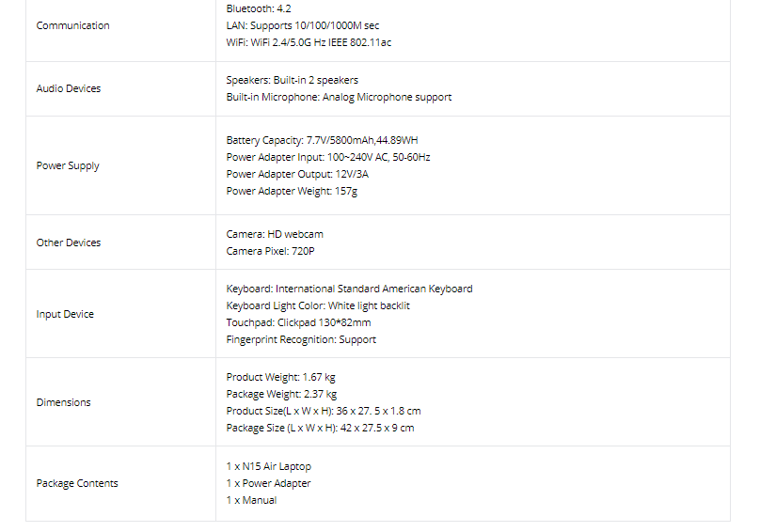The height and width of the screenshot is (532, 760).
Task: Click Fingerprint Recognition: Support text
Action: coord(301,340)
